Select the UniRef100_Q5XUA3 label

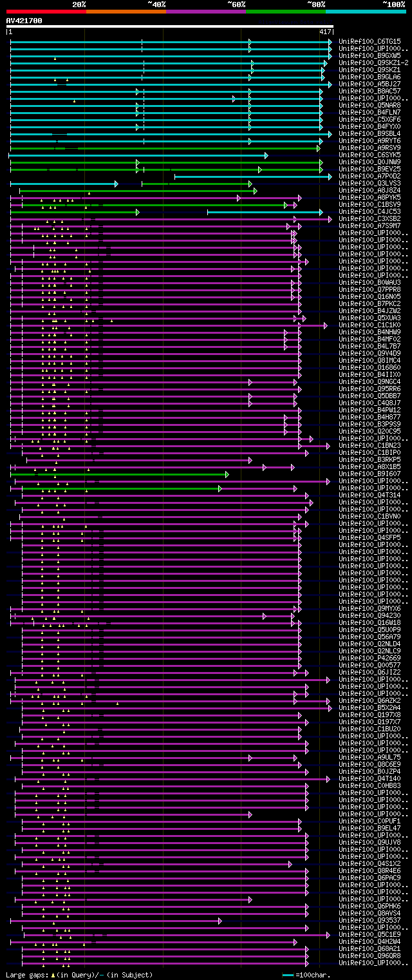click(x=369, y=318)
